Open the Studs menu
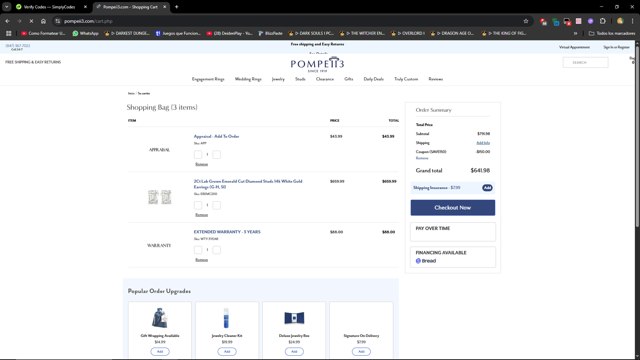 [x=300, y=79]
